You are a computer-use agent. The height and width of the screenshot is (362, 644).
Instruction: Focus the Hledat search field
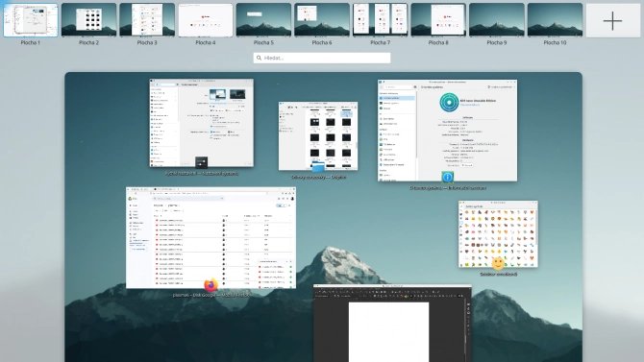coord(322,58)
